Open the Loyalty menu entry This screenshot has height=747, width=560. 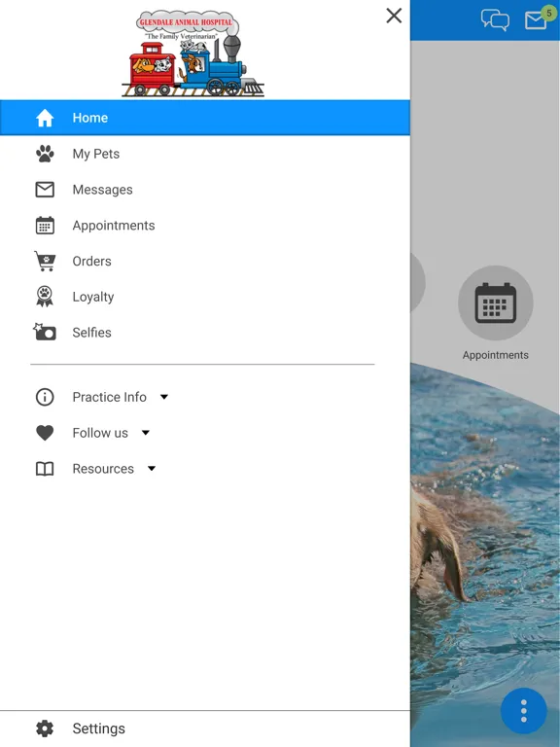tap(205, 297)
